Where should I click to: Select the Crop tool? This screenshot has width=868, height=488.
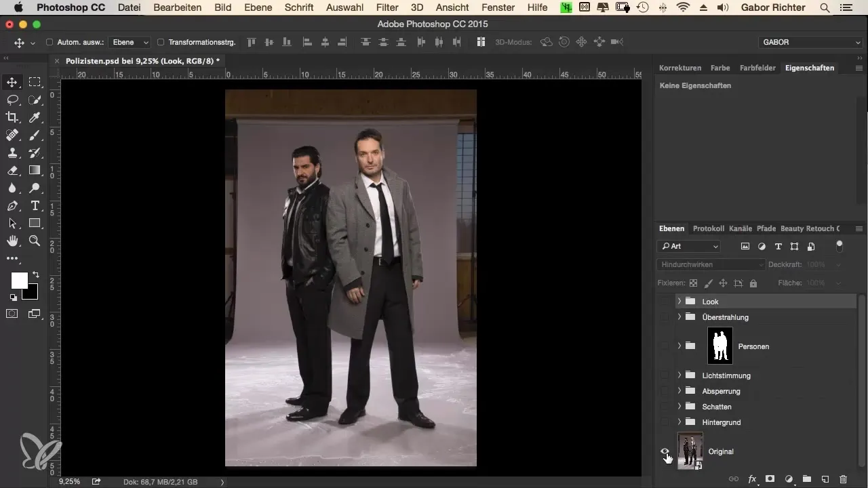(12, 118)
